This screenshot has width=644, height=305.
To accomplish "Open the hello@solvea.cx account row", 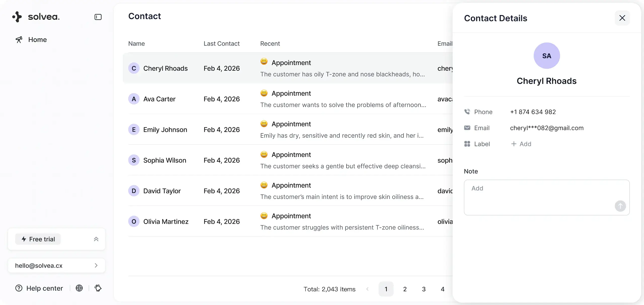I will (x=57, y=266).
